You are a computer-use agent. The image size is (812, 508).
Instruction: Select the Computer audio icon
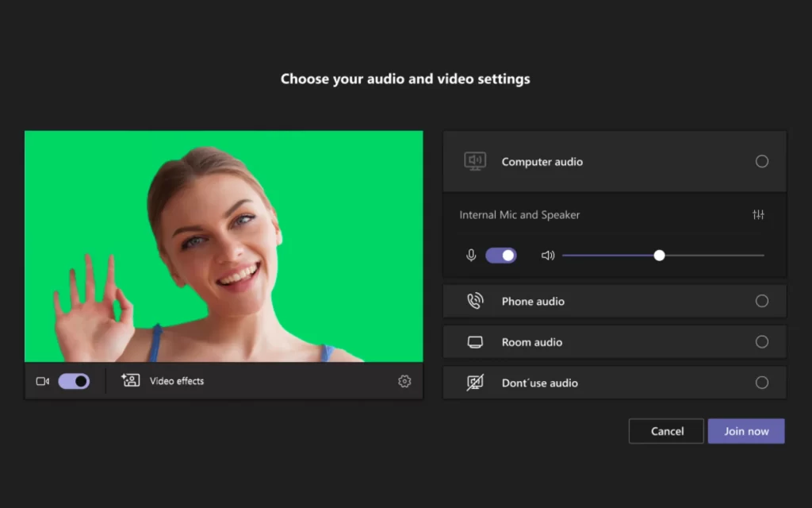click(475, 161)
